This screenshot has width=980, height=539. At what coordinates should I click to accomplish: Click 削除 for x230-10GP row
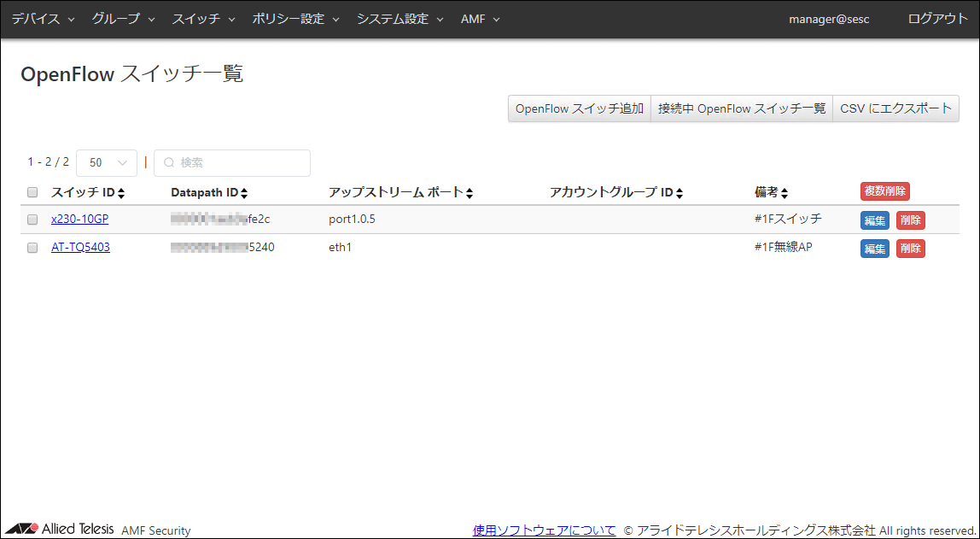click(911, 220)
